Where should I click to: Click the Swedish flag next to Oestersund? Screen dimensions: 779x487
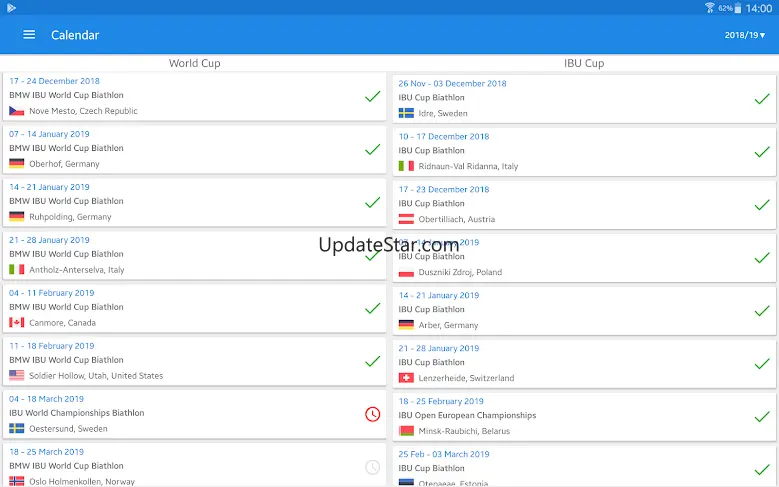click(x=16, y=428)
